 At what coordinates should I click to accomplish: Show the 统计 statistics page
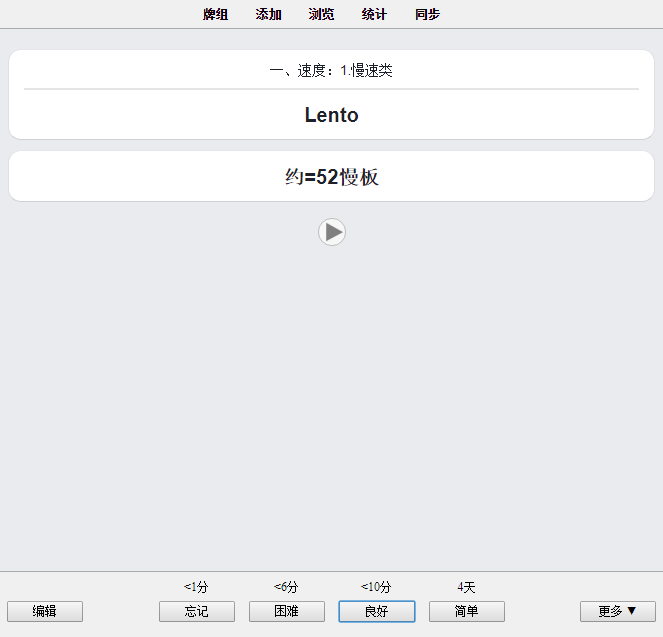click(374, 14)
